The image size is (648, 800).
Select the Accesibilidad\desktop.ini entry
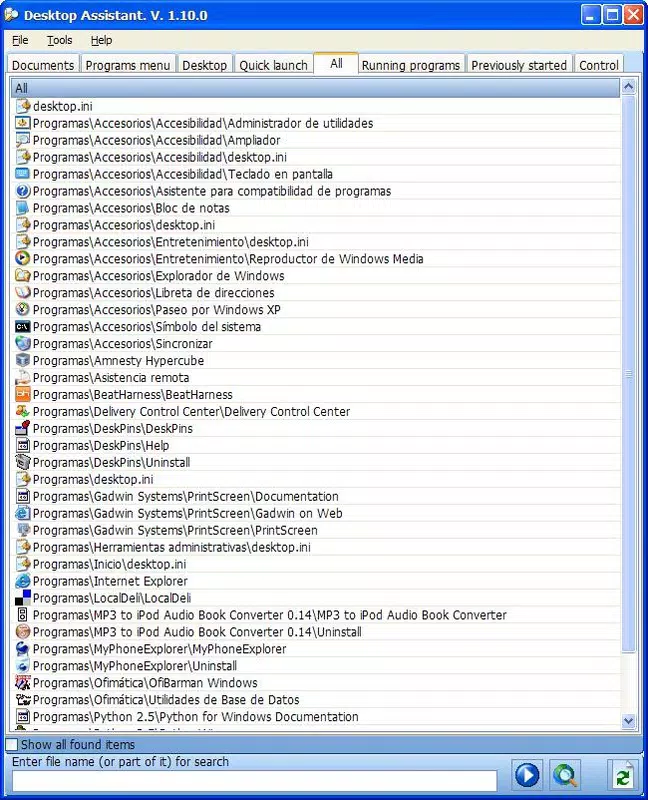tap(317, 157)
